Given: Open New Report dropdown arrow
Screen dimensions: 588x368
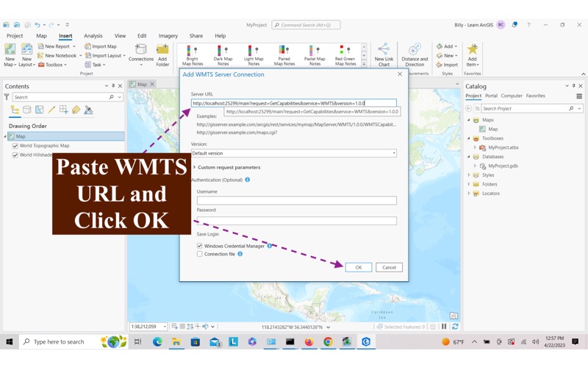Looking at the screenshot, I should (74, 46).
